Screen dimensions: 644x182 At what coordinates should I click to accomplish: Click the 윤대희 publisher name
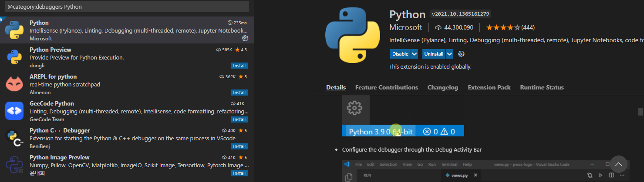pyautogui.click(x=37, y=173)
